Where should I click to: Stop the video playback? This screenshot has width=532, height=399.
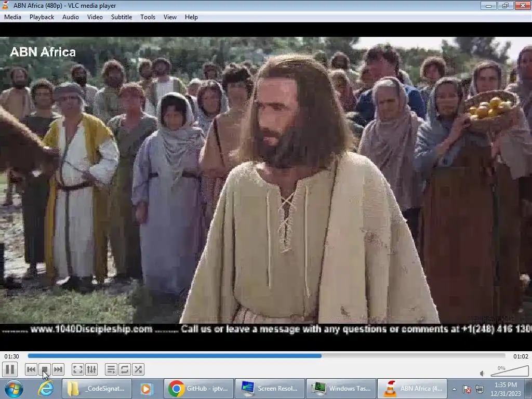point(45,369)
